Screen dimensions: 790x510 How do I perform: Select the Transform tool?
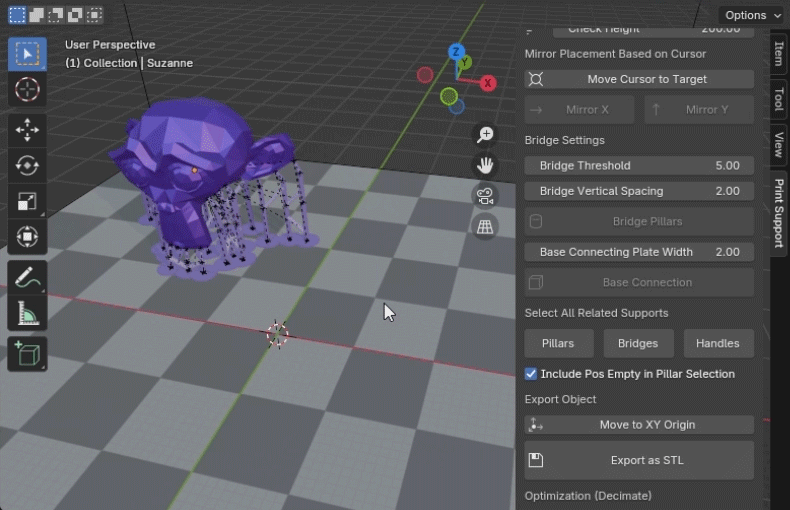click(27, 236)
